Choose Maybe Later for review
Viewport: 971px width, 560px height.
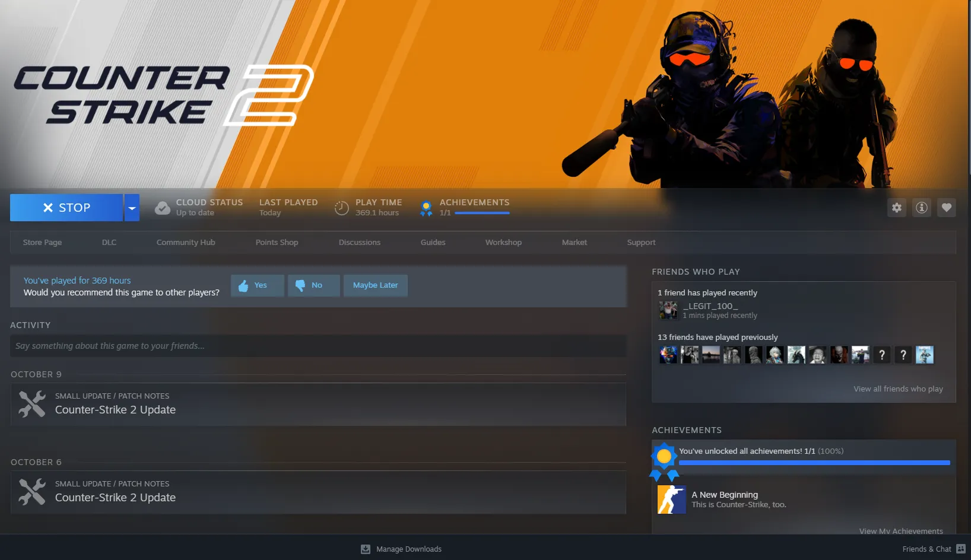click(375, 285)
